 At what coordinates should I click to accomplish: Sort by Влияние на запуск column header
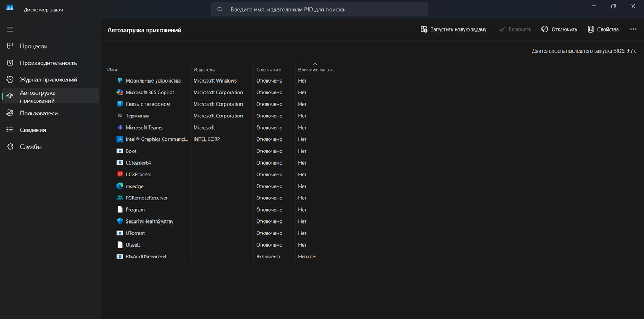point(316,70)
